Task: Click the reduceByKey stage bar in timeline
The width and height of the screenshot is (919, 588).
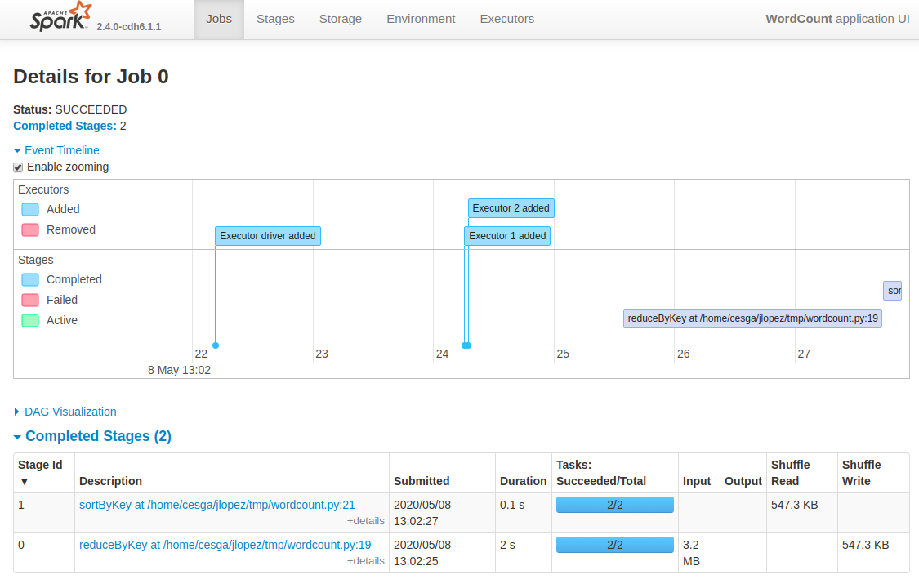Action: [752, 318]
